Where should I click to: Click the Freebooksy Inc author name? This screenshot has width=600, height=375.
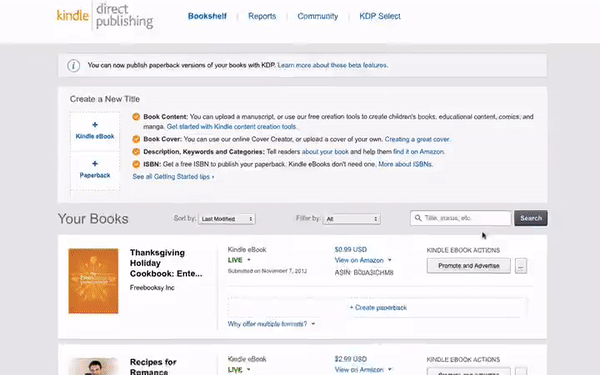tap(152, 288)
